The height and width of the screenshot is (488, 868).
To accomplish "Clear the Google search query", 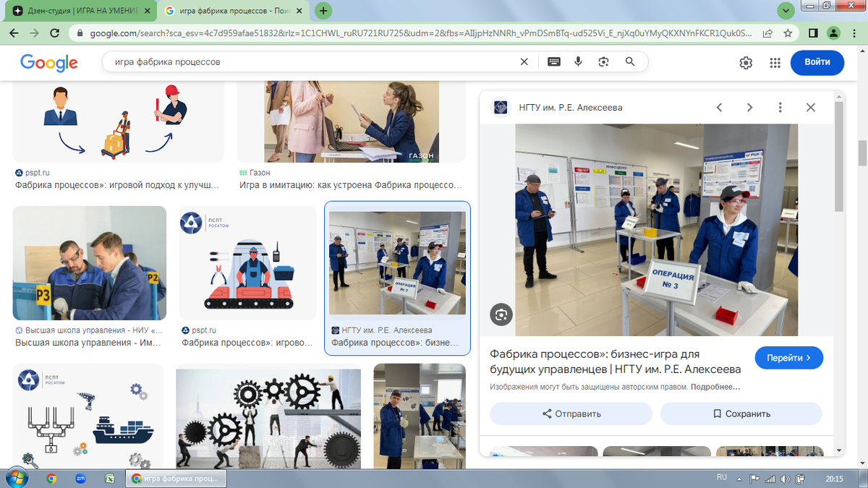I will tap(524, 62).
